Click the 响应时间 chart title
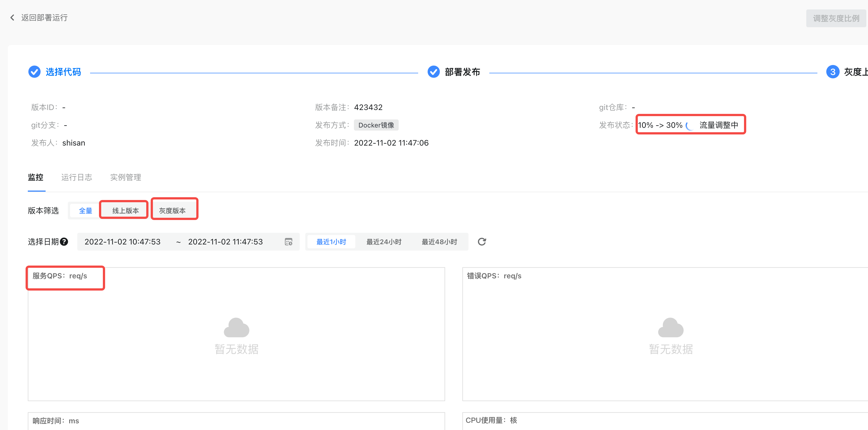 tap(56, 421)
